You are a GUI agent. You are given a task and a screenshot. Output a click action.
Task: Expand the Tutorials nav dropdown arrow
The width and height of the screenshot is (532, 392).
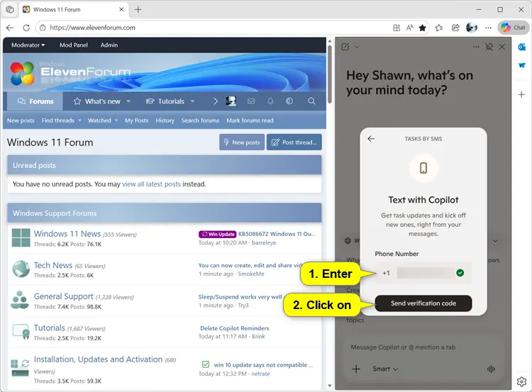192,101
